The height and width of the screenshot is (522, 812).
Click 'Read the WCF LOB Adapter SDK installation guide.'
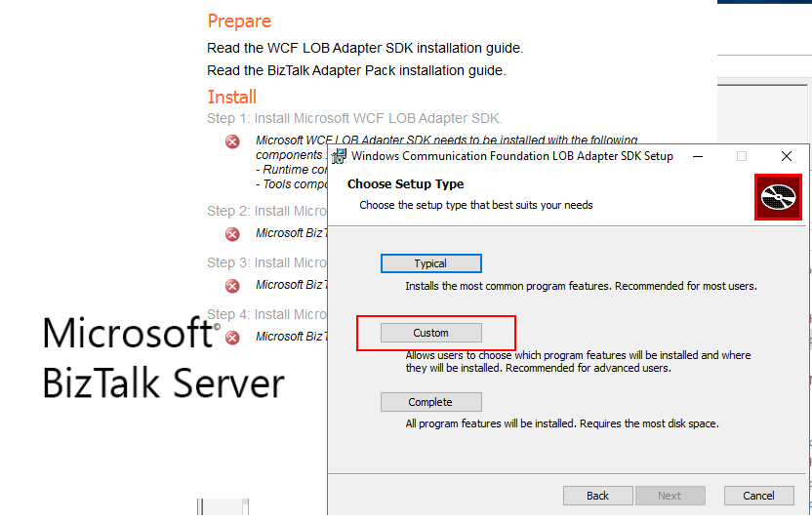pyautogui.click(x=365, y=48)
